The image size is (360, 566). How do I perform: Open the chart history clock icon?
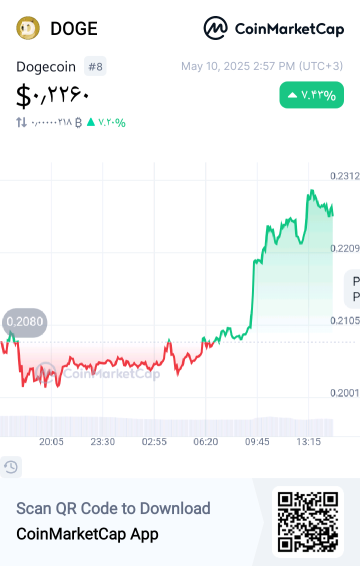(11, 467)
